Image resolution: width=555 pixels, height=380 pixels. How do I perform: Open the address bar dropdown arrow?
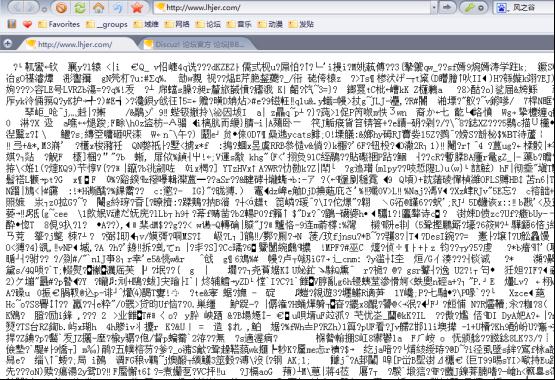pos(434,7)
